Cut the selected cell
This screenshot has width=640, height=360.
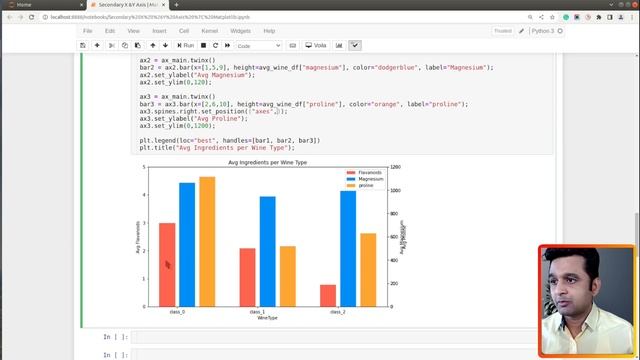(111, 45)
